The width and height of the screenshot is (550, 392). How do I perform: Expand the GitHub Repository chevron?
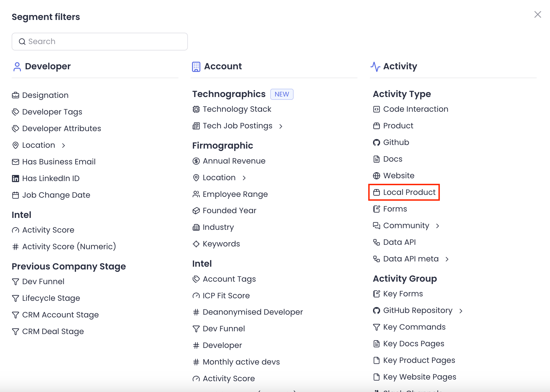click(x=461, y=311)
